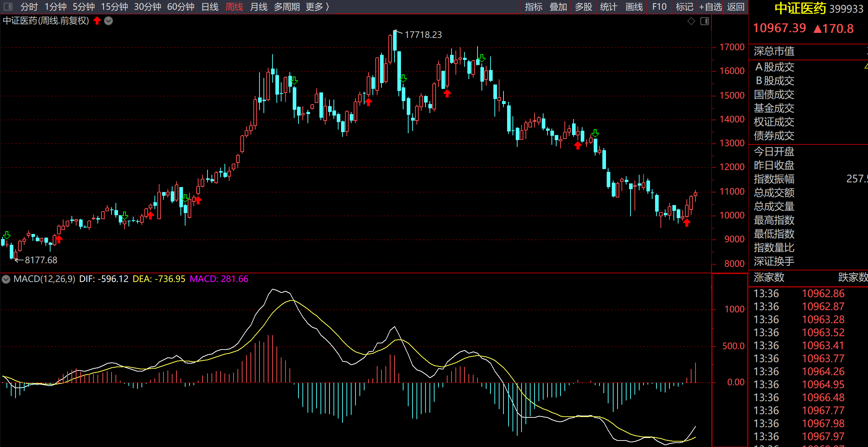Select the 指数振幅 row

[x=808, y=179]
